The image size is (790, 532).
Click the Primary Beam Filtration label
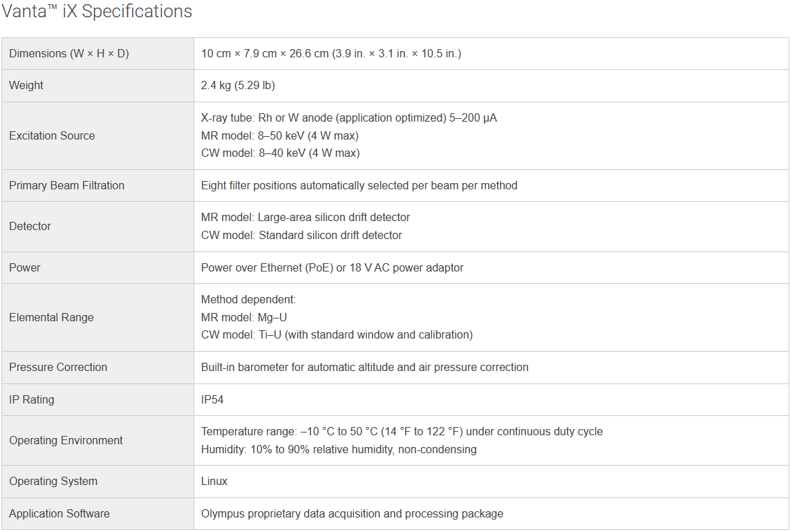pyautogui.click(x=67, y=186)
